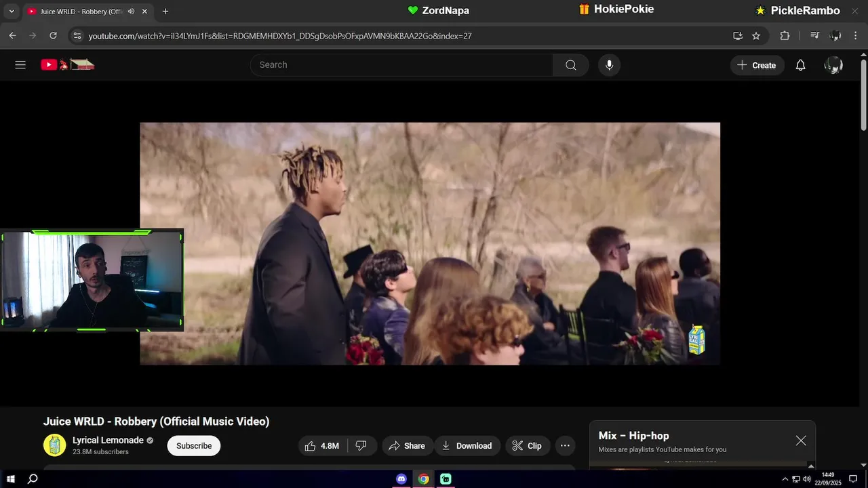
Task: Like the video with 4.8M likes
Action: click(x=322, y=445)
